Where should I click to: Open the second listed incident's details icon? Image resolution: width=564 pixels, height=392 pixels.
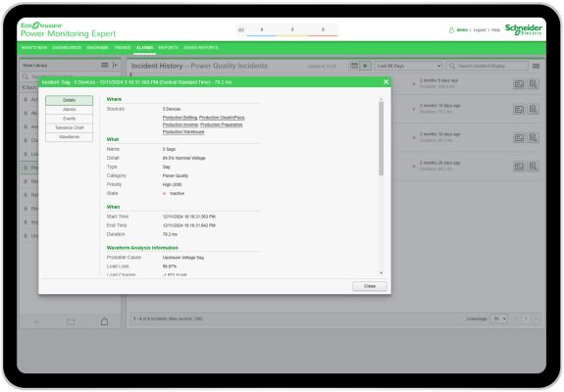(519, 109)
